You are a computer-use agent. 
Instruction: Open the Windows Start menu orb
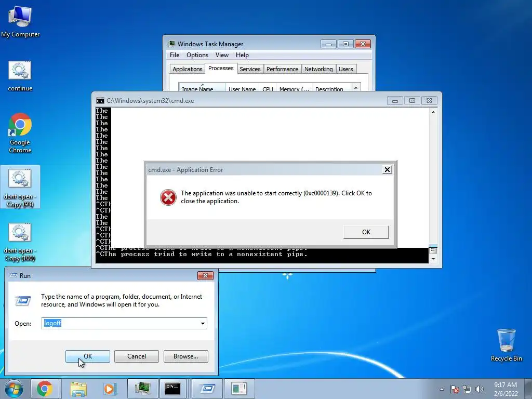point(14,389)
